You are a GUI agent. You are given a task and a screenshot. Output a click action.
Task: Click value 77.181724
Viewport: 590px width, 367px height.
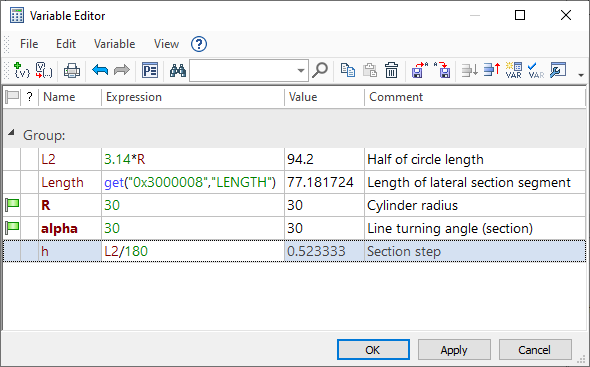320,183
